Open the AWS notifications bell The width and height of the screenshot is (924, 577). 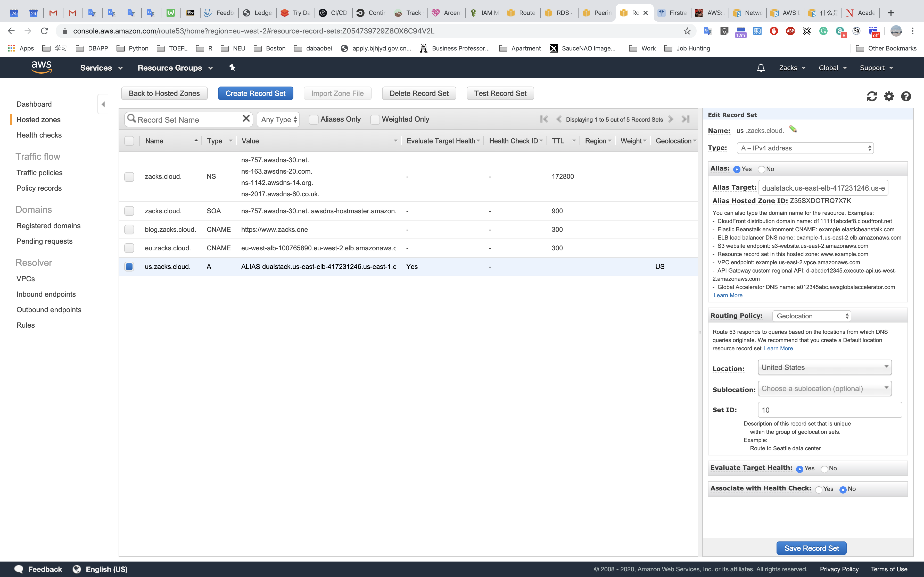[x=761, y=68]
